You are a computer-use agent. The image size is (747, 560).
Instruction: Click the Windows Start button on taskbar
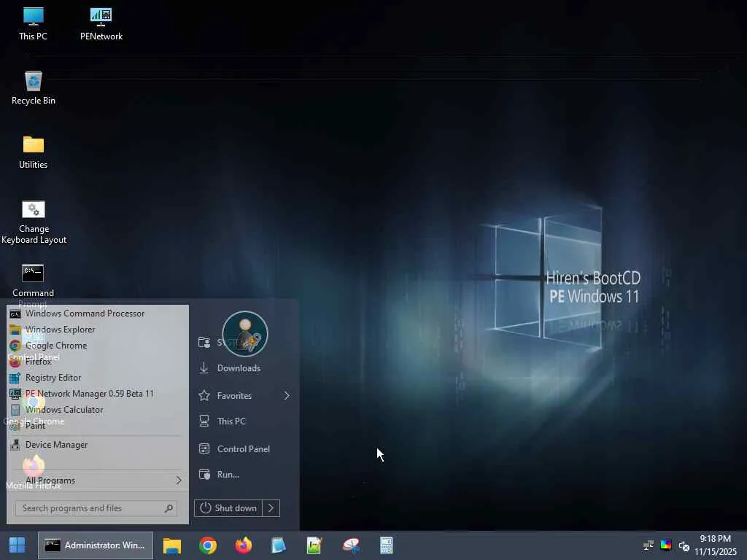click(x=18, y=545)
